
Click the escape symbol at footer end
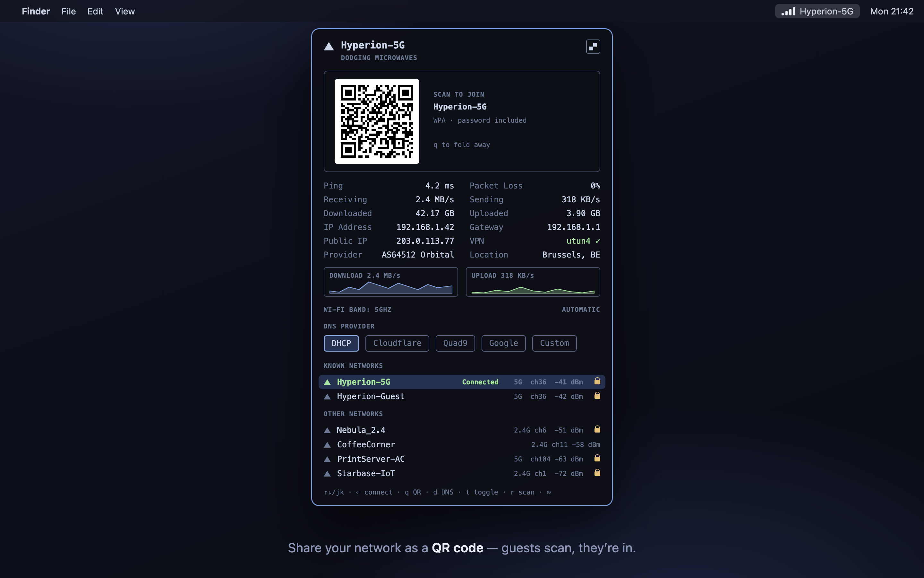(549, 492)
